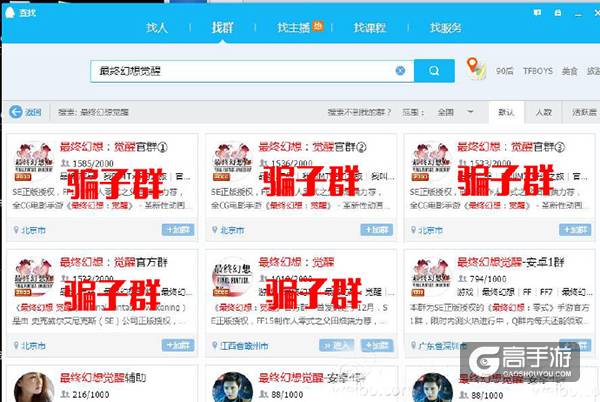Image resolution: width=600 pixels, height=402 pixels.
Task: Click the 加群 button for first 北京市 group
Action: 176,229
